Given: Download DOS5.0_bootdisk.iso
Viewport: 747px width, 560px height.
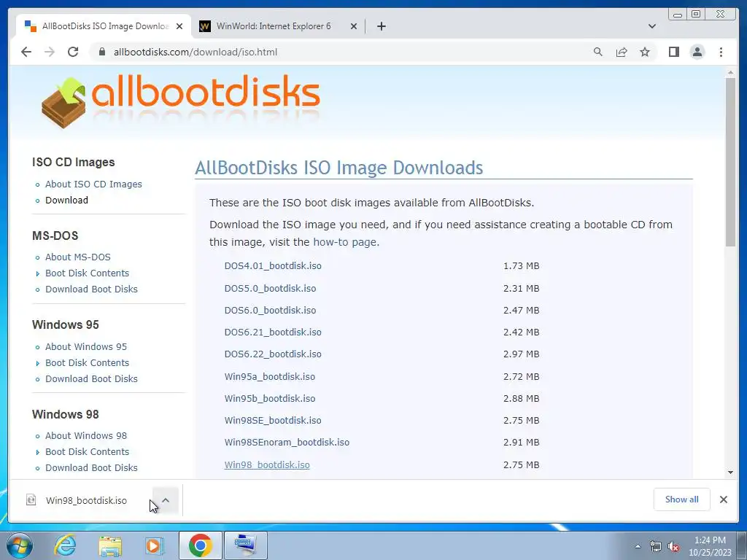Looking at the screenshot, I should point(270,288).
